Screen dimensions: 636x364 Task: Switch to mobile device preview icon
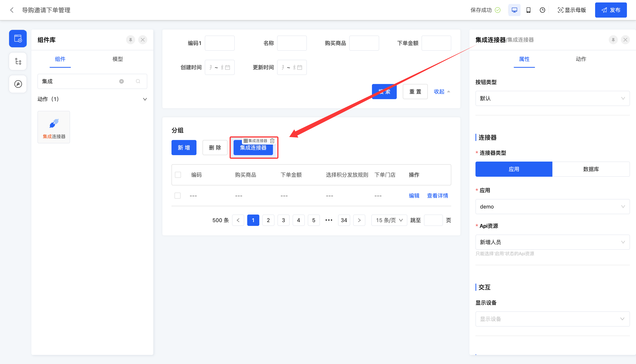[528, 10]
